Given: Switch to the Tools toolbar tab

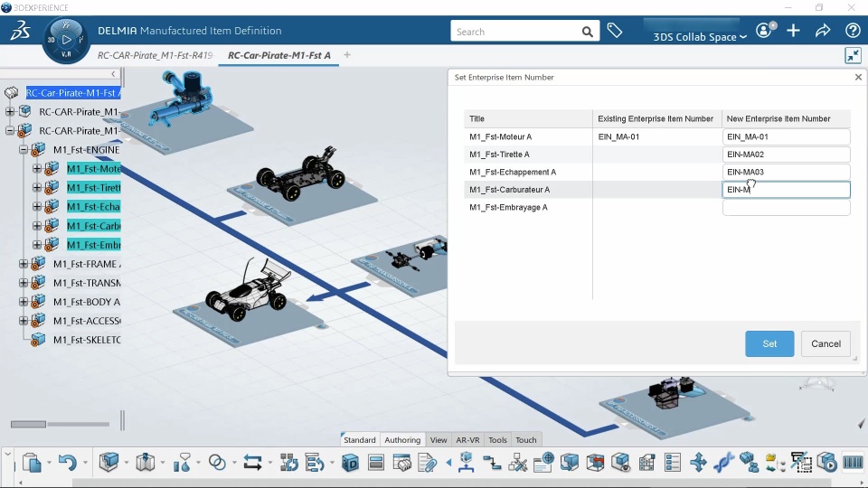Looking at the screenshot, I should pyautogui.click(x=497, y=440).
